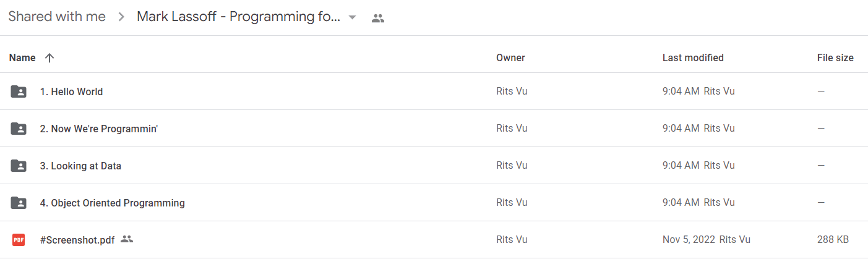Click the shared folder icon for Now We're Programmin'
The width and height of the screenshot is (868, 259).
(x=19, y=129)
